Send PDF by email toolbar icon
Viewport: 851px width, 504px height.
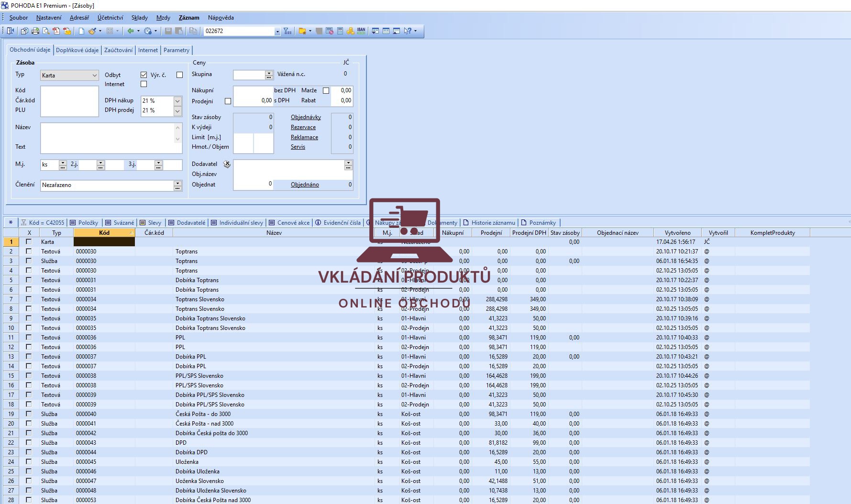point(67,31)
